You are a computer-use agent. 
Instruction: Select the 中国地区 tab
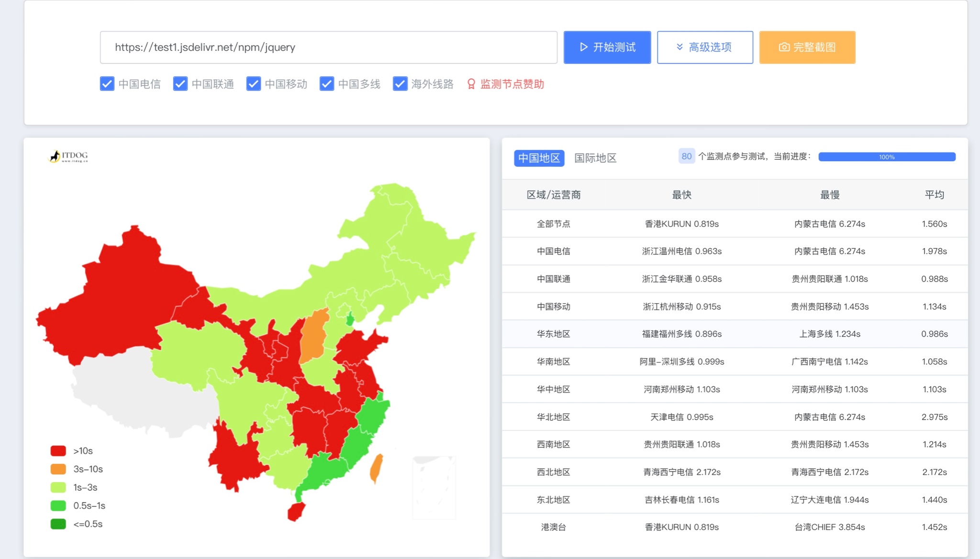539,158
